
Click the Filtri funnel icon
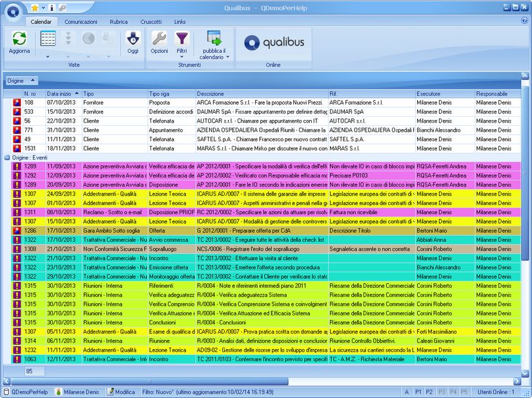click(x=181, y=38)
